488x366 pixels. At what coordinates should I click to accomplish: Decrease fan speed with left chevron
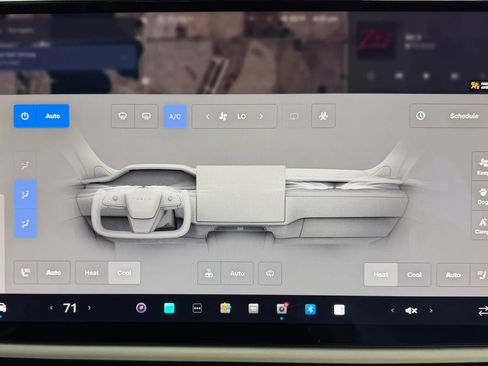(208, 116)
